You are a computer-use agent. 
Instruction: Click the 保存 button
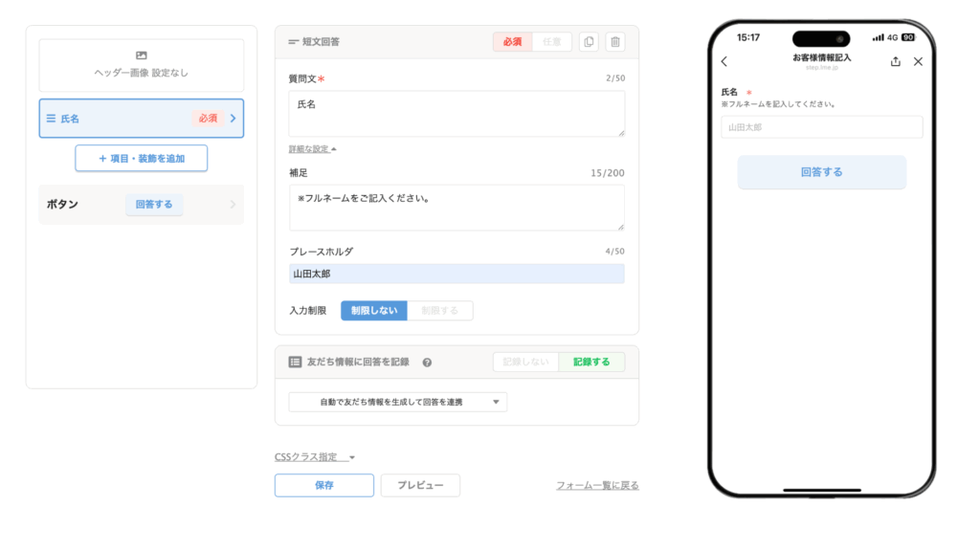point(323,486)
